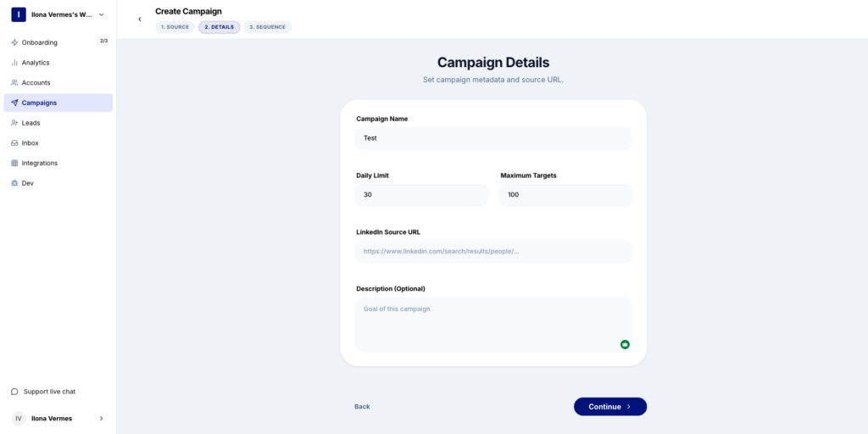The width and height of the screenshot is (868, 434).
Task: Focus the Daily Limit field
Action: (x=421, y=195)
